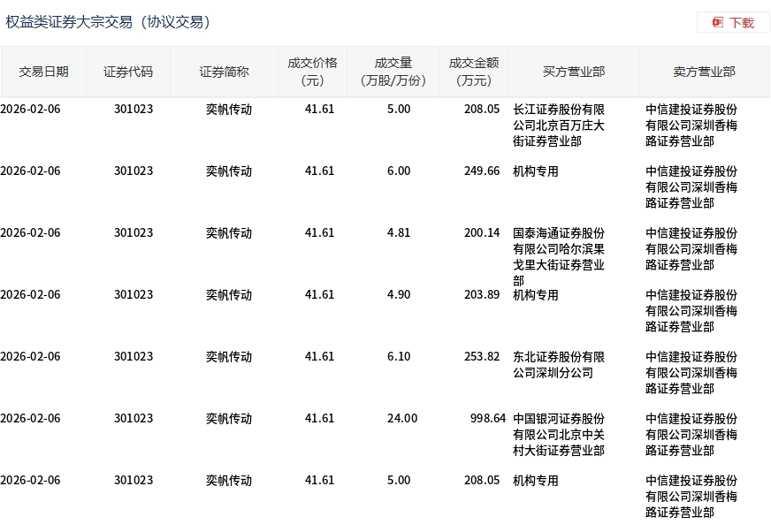Click code 301023 in the 4.81 volume row
771x532 pixels.
click(x=134, y=233)
